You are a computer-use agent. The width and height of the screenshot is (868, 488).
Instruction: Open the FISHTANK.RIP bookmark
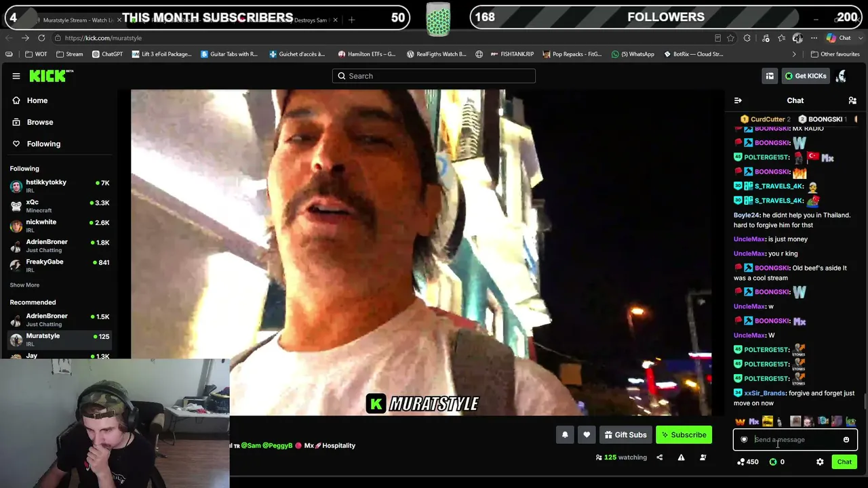pyautogui.click(x=513, y=54)
